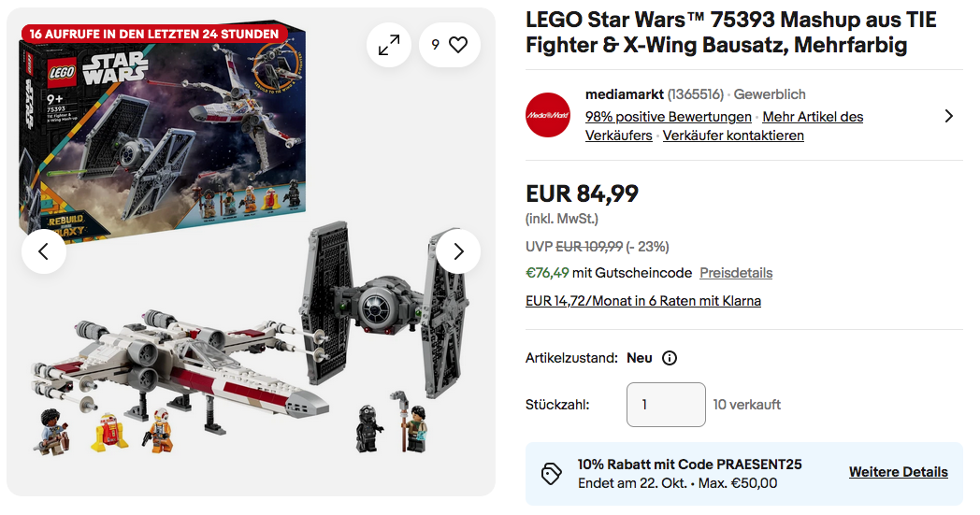Open Preisdetails for coupon price

point(736,273)
